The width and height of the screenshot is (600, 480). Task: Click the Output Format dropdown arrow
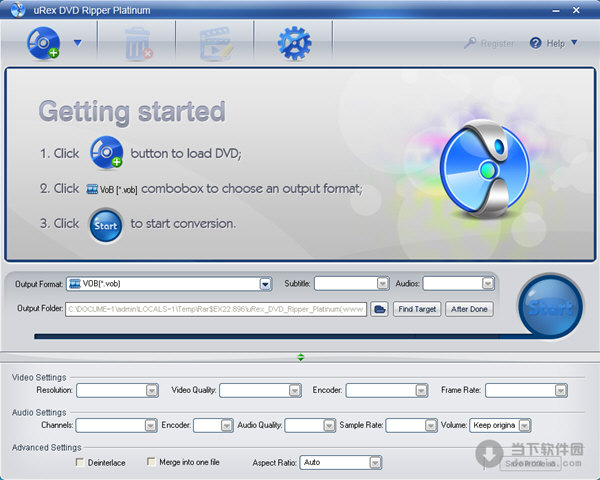(265, 284)
